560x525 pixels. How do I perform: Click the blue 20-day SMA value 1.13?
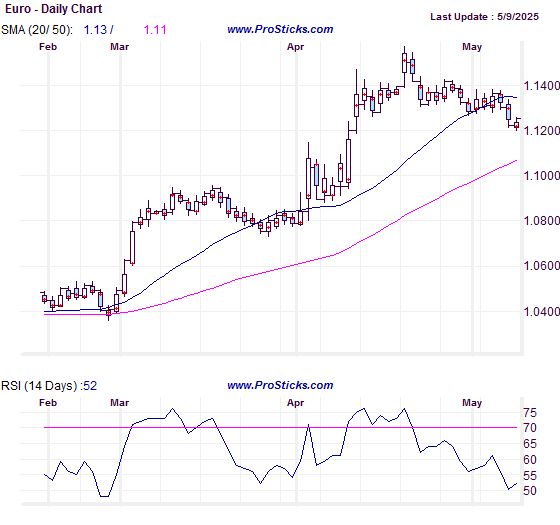point(95,30)
